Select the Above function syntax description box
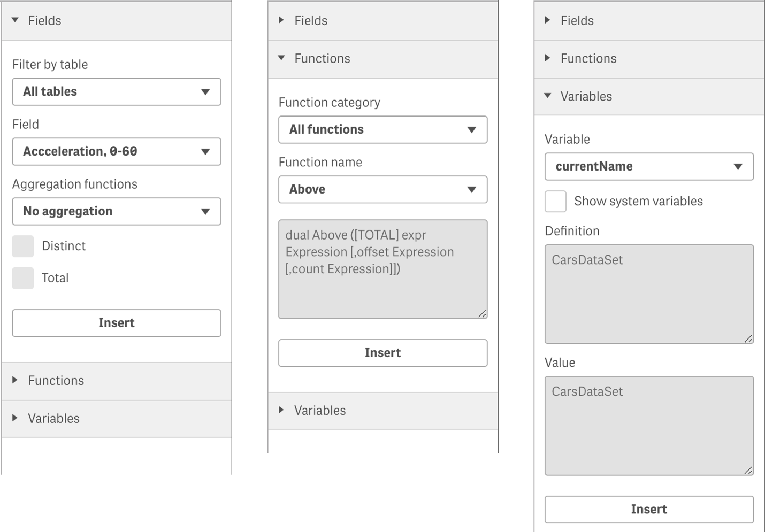The height and width of the screenshot is (532, 765). click(382, 268)
